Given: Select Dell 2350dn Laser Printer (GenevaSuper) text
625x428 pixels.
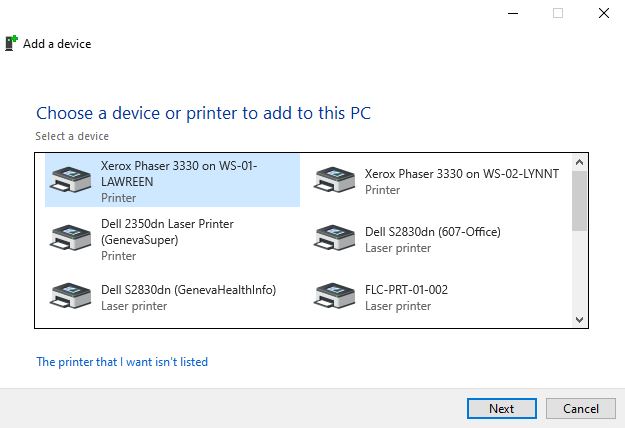Looking at the screenshot, I should (167, 232).
